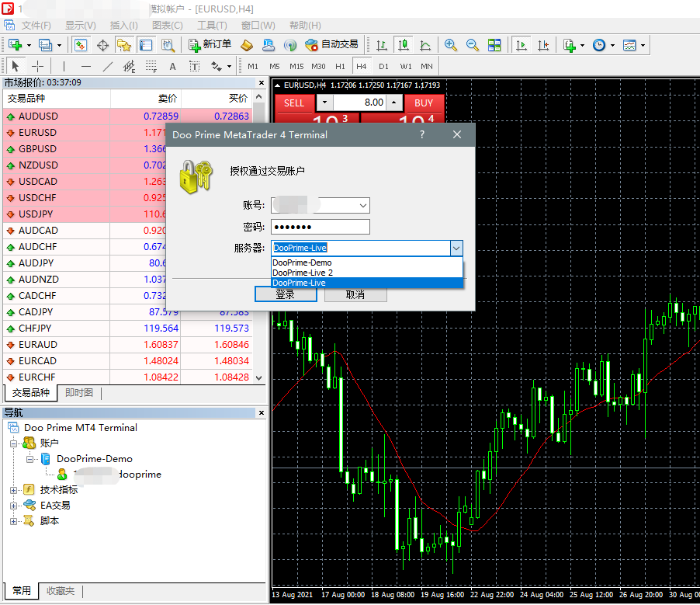Click the trade volume input field

pyautogui.click(x=359, y=103)
